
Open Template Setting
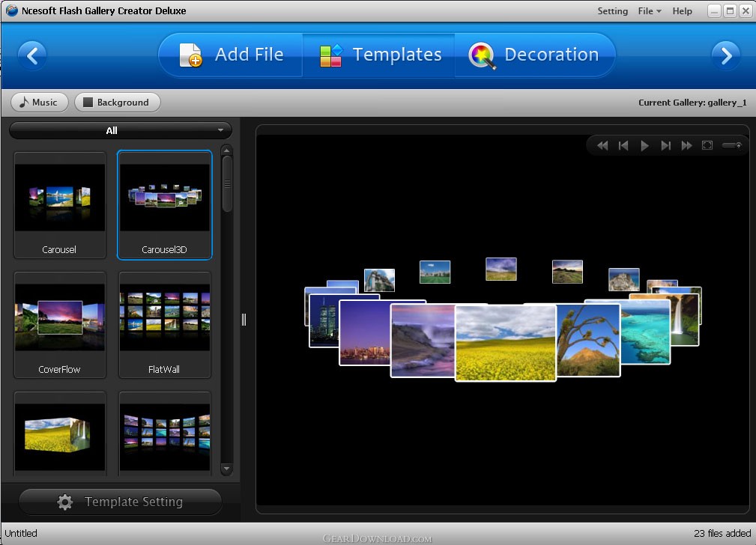(x=121, y=502)
